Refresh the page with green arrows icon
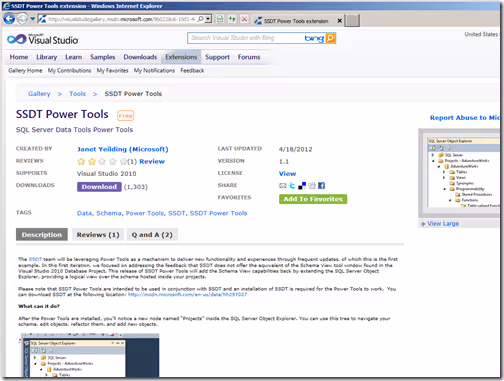The height and width of the screenshot is (381, 504). (x=232, y=19)
